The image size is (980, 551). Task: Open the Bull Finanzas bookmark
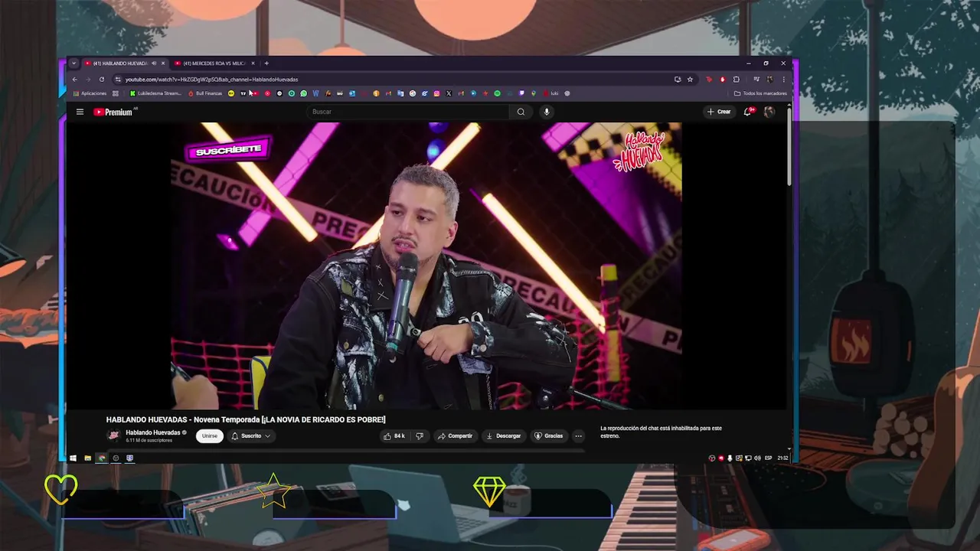pyautogui.click(x=205, y=93)
